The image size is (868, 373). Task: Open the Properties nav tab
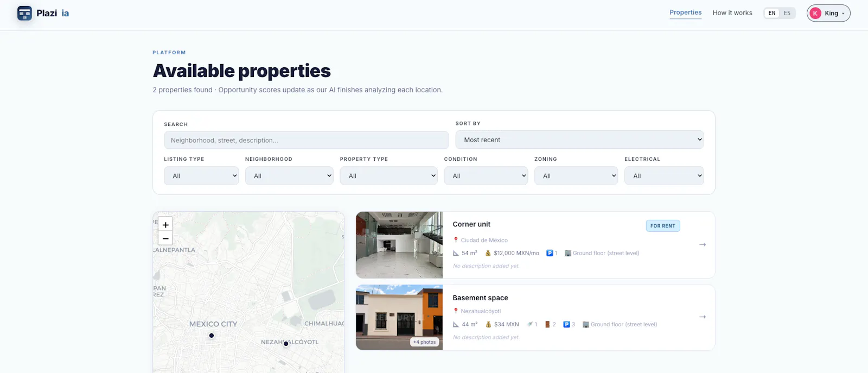[685, 12]
